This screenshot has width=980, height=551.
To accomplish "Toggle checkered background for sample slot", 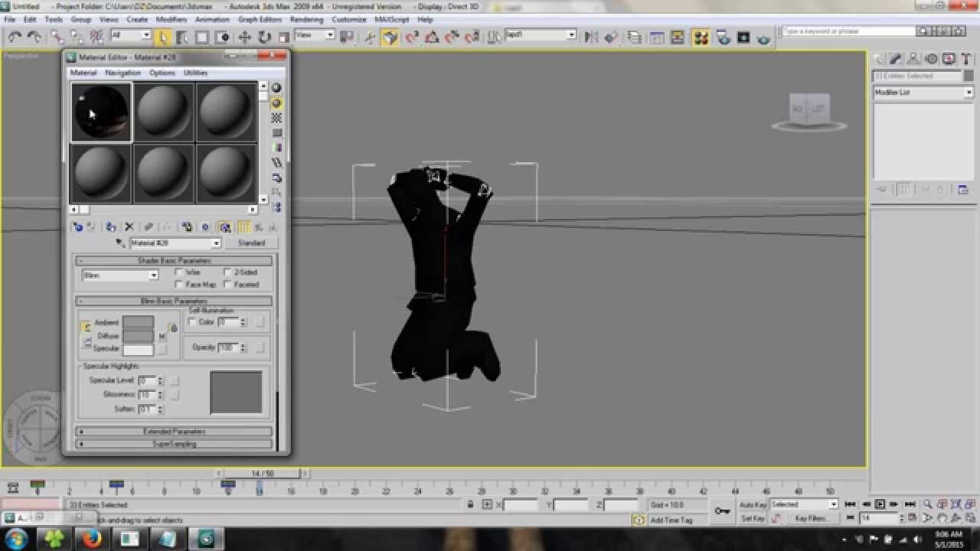I will [276, 118].
